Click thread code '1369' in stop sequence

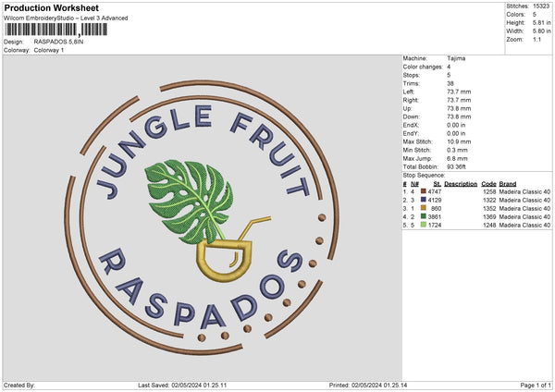pyautogui.click(x=489, y=216)
